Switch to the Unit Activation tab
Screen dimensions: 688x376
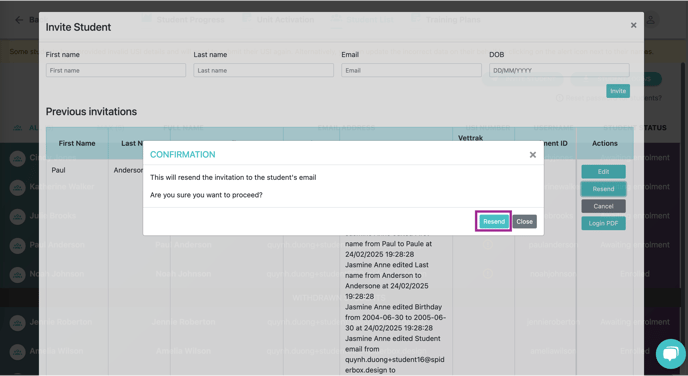278,20
